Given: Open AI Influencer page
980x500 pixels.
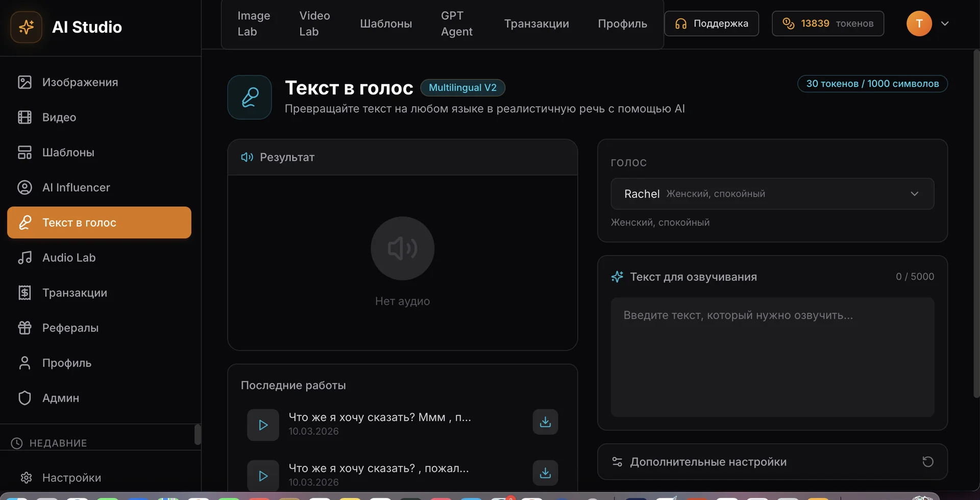Looking at the screenshot, I should click(99, 187).
